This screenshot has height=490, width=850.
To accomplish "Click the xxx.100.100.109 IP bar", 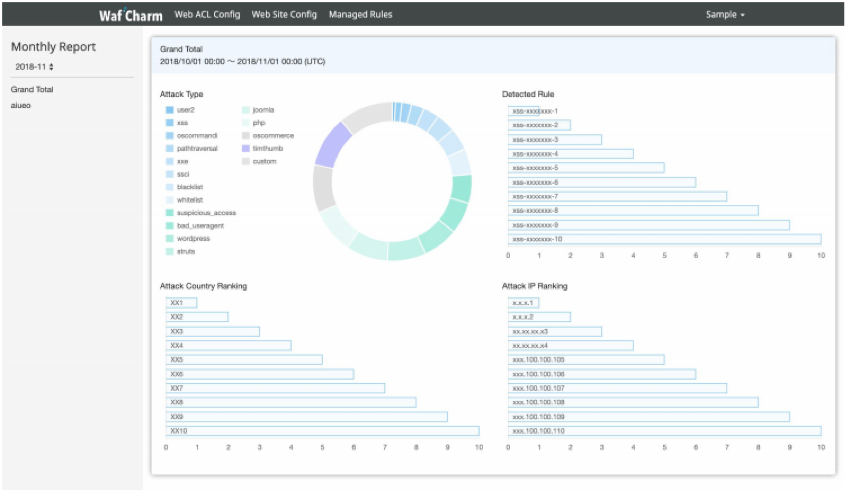I will 649,417.
